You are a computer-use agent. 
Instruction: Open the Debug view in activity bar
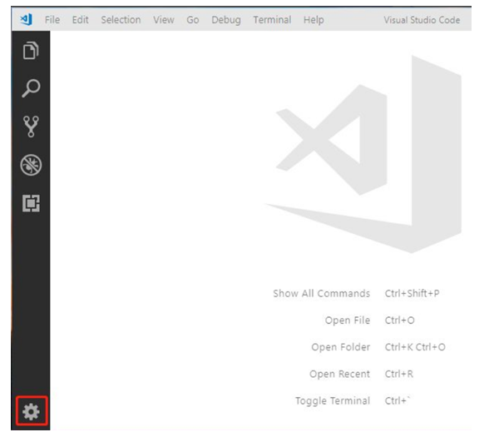31,165
